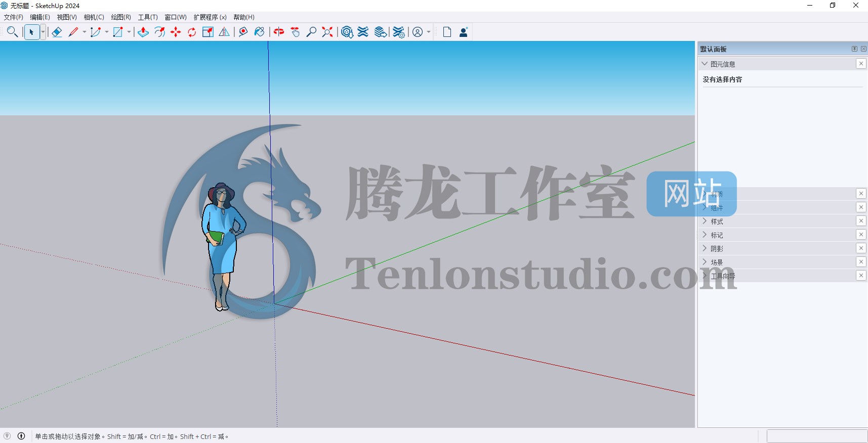Expand the 工具向导 panel section
The width and height of the screenshot is (868, 443).
(705, 276)
